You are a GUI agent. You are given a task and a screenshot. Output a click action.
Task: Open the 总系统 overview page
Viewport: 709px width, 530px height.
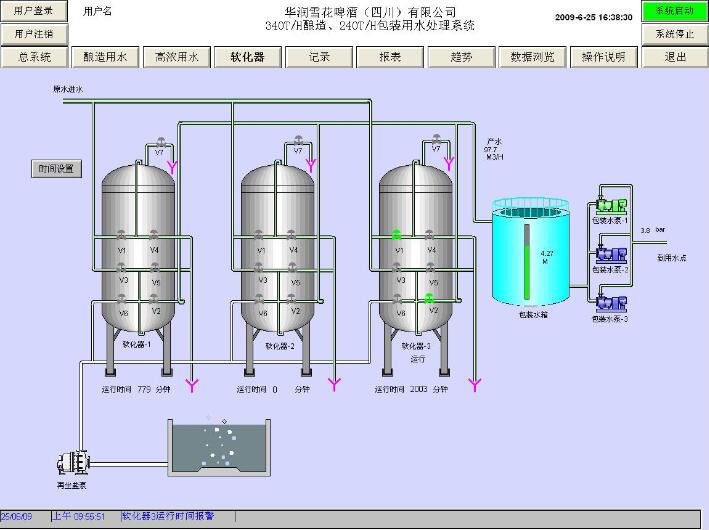[x=35, y=57]
